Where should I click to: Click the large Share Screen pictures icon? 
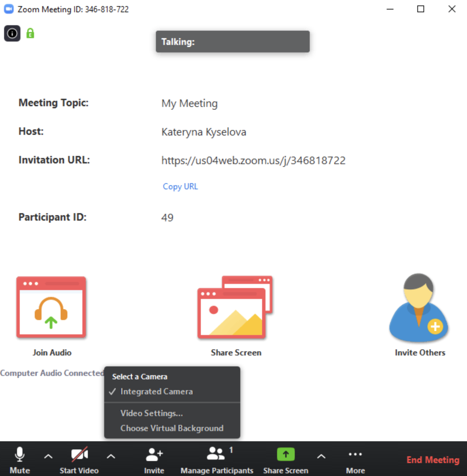pyautogui.click(x=235, y=307)
